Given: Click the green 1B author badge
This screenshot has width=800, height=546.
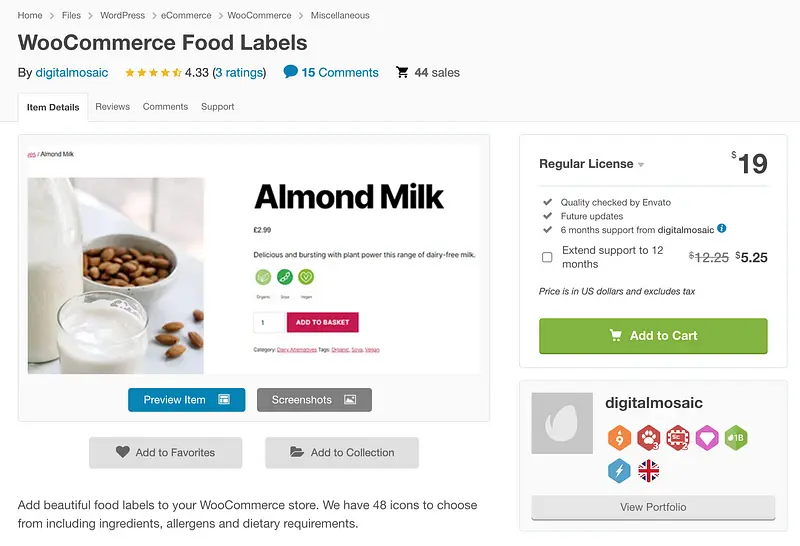Looking at the screenshot, I should (x=736, y=437).
